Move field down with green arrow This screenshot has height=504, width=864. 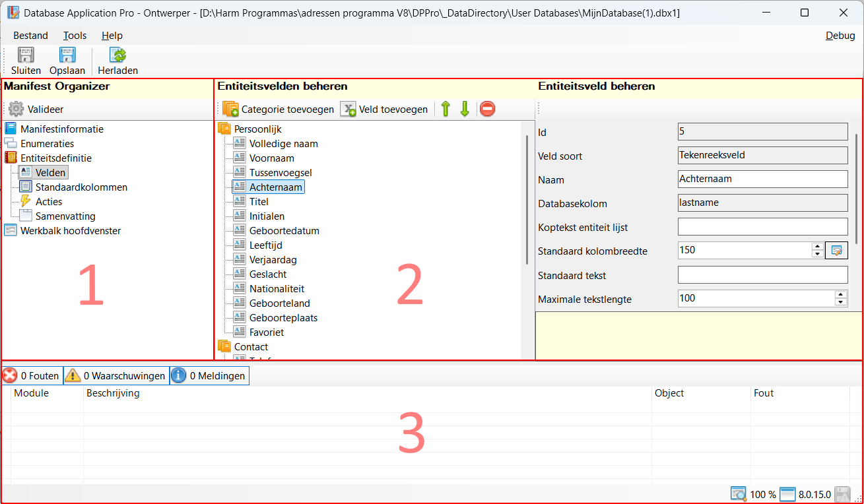465,110
